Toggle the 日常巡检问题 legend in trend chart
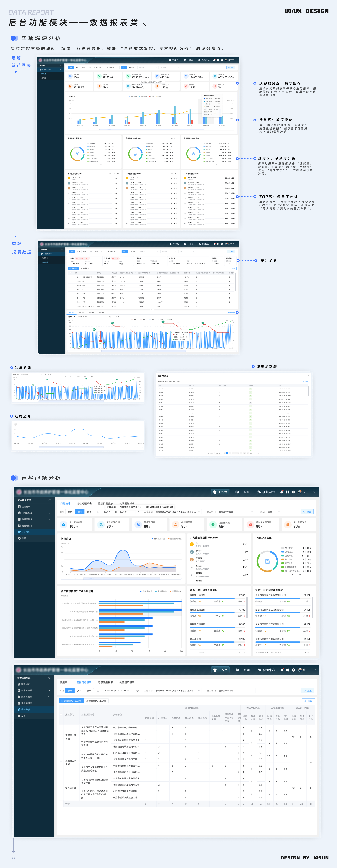 pyautogui.click(x=158, y=538)
